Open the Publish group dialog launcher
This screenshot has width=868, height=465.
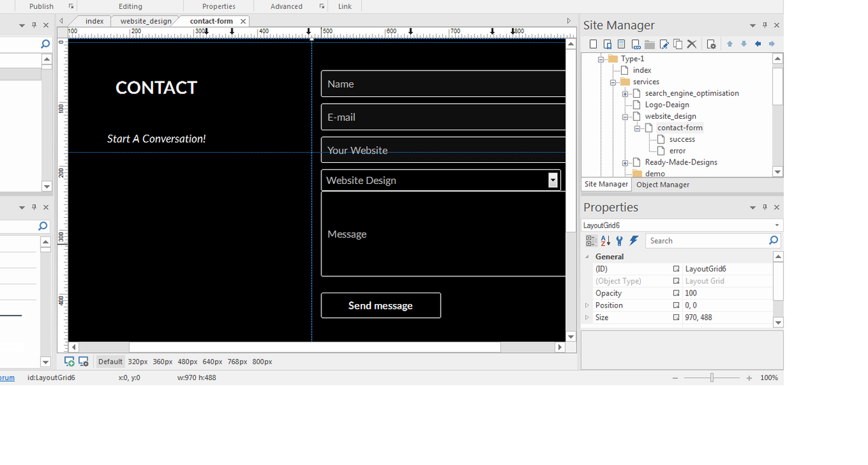click(71, 6)
